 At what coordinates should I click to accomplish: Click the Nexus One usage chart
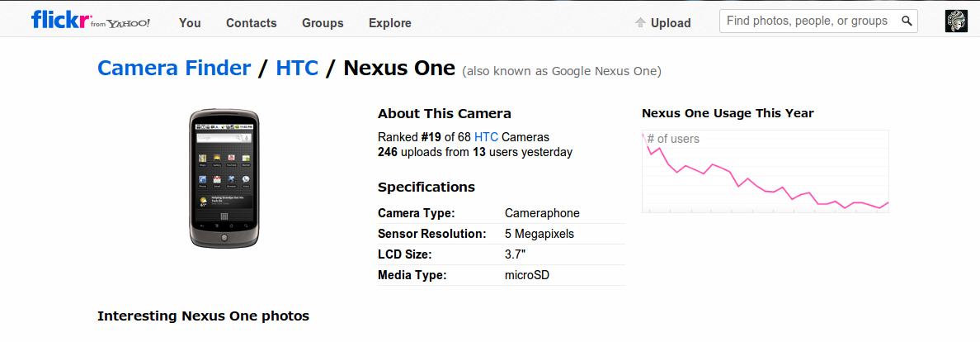pos(765,171)
